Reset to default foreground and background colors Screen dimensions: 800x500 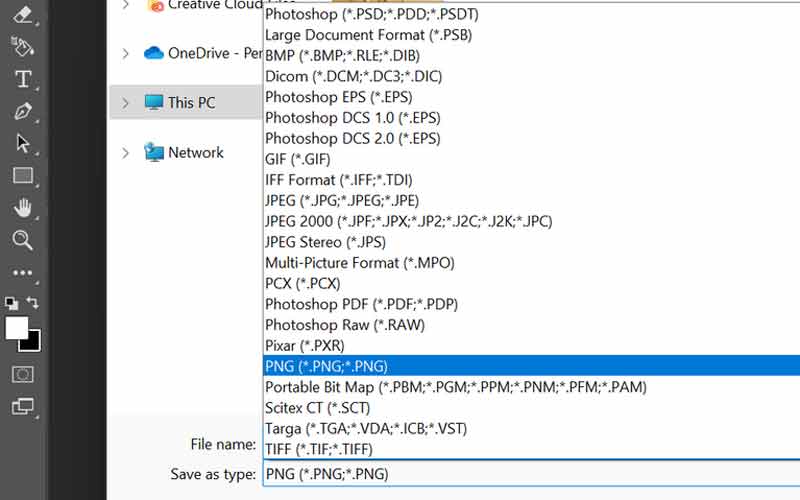pyautogui.click(x=11, y=302)
